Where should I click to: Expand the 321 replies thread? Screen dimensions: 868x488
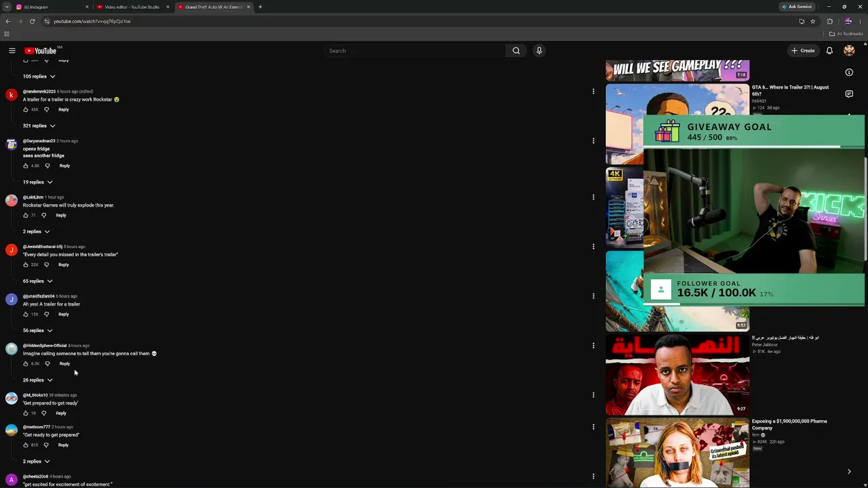(39, 126)
